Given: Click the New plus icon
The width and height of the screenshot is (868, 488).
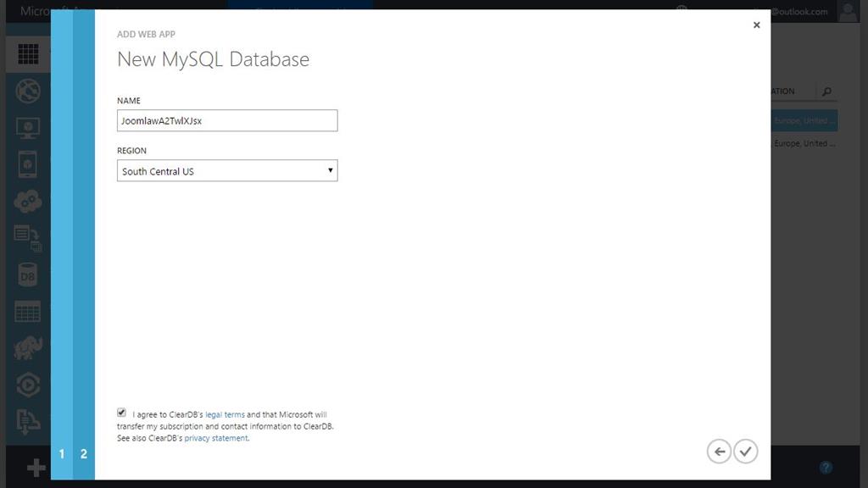Looking at the screenshot, I should [36, 468].
